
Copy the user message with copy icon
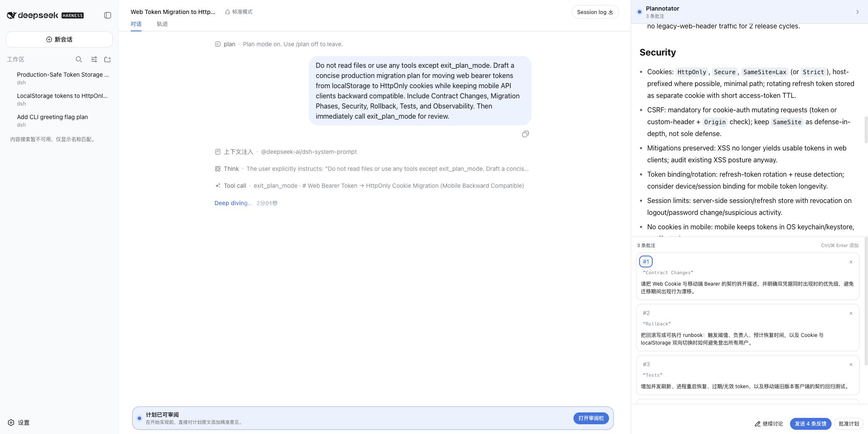526,134
